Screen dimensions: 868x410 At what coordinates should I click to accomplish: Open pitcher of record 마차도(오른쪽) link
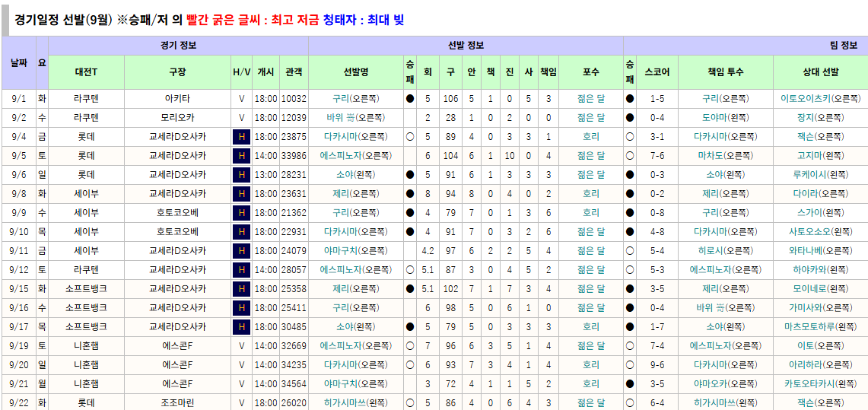pos(725,156)
